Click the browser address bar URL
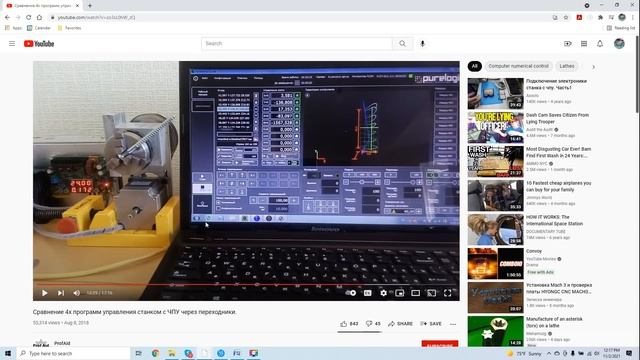Screen dimensions: 640x360 [96, 18]
